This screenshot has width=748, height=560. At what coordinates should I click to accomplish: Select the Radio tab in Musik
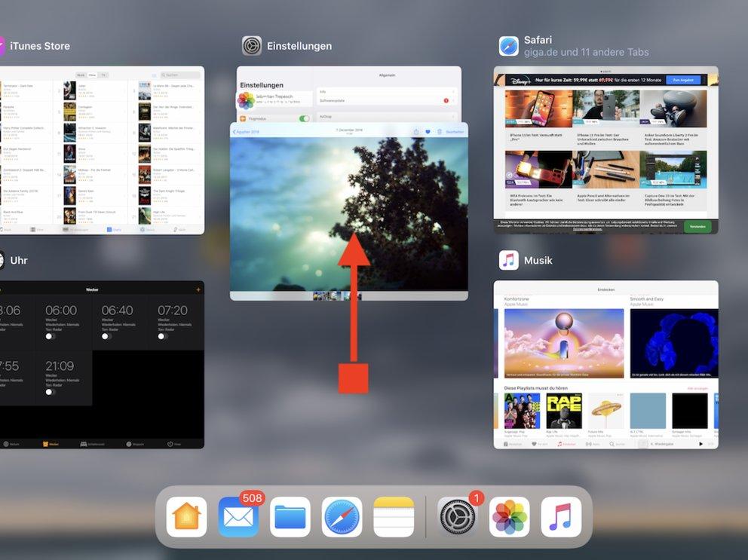593,444
